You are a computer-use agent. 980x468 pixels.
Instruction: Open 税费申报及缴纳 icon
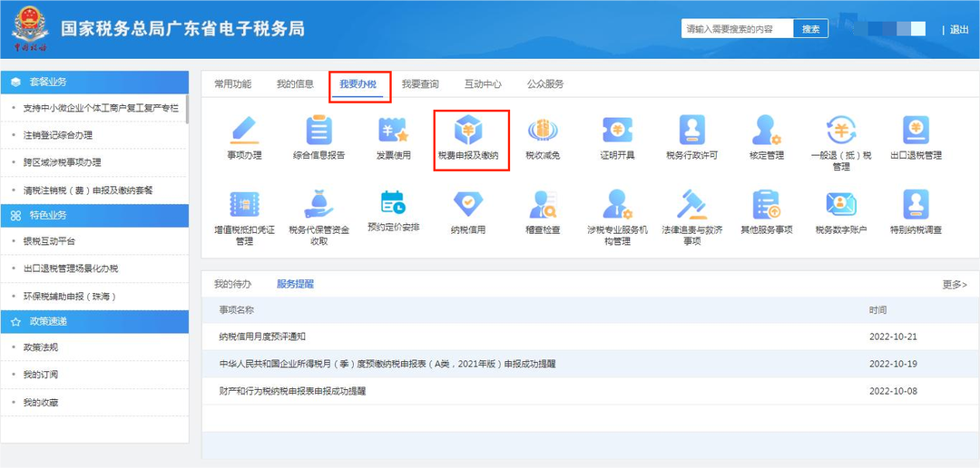pos(469,130)
